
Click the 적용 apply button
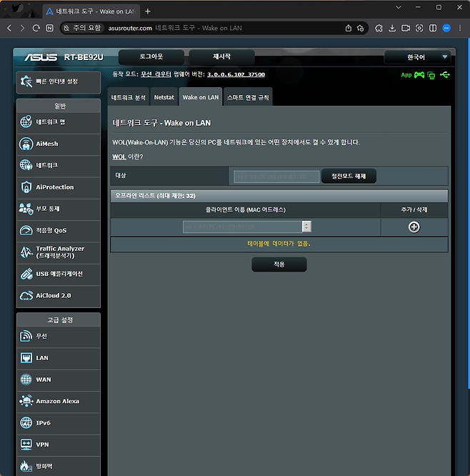pos(279,264)
